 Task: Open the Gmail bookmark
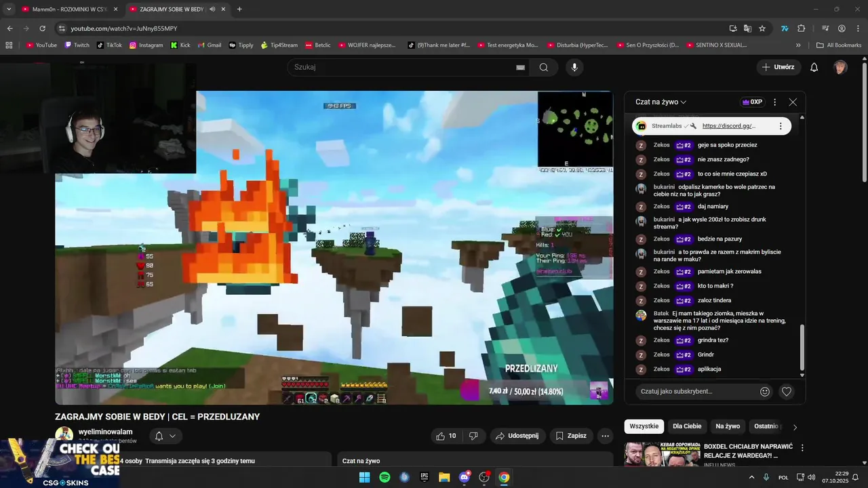click(x=209, y=45)
